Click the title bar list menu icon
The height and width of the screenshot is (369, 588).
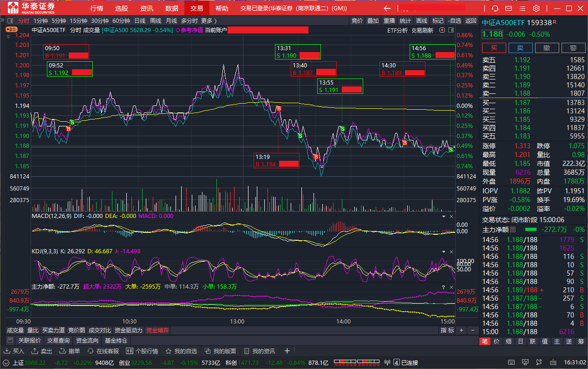click(x=523, y=8)
